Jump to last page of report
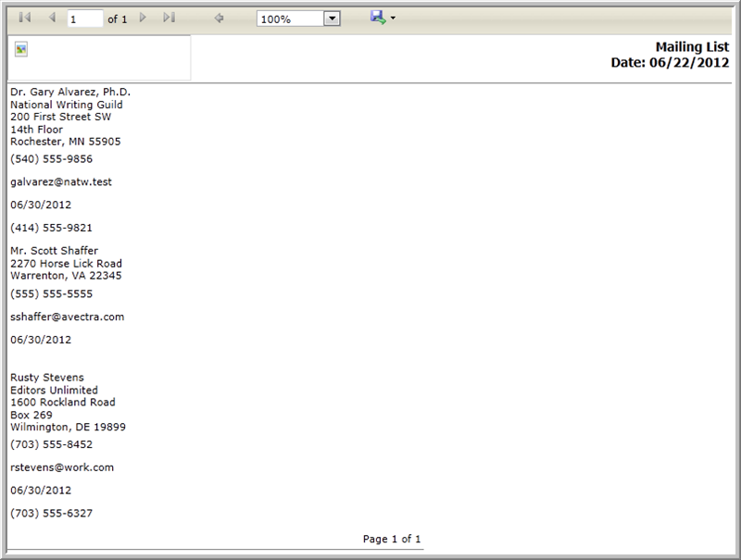741x560 pixels. coord(170,18)
